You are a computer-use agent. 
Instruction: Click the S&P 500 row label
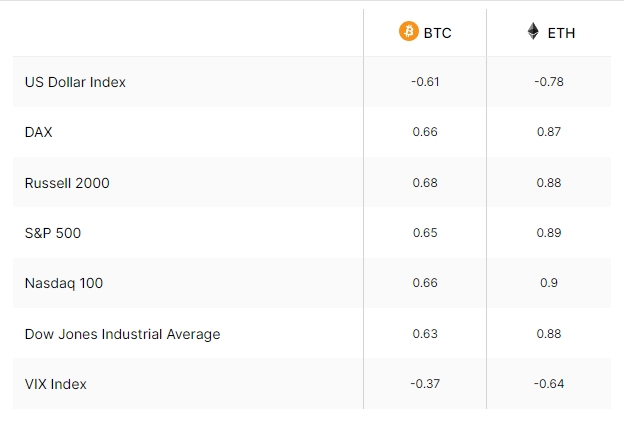53,233
